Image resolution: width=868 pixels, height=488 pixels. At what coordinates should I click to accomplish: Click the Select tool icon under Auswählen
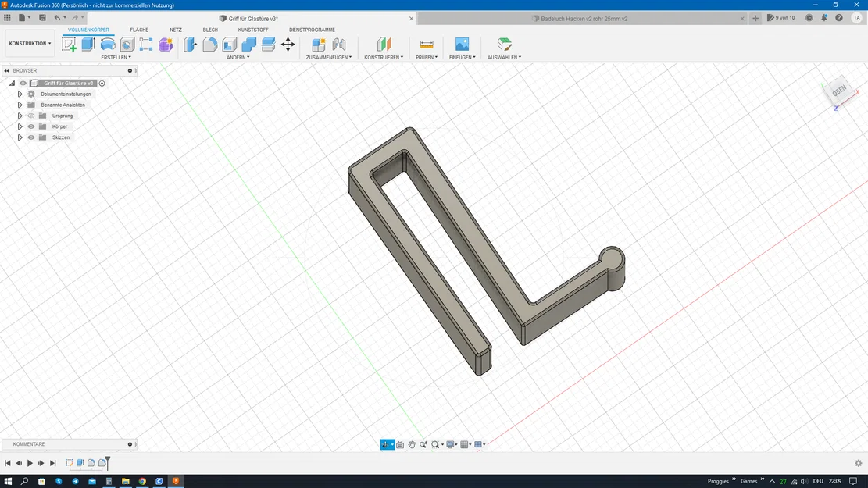(504, 45)
